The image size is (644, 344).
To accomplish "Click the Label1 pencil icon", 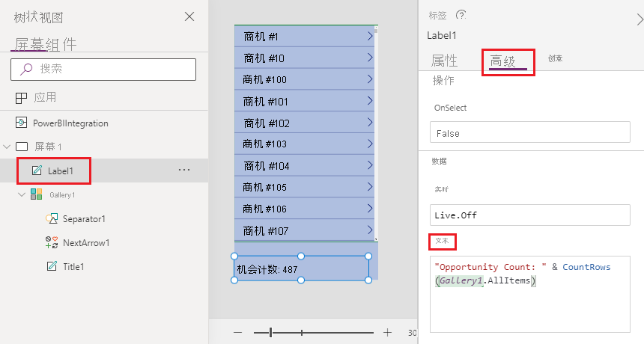I will pos(37,171).
